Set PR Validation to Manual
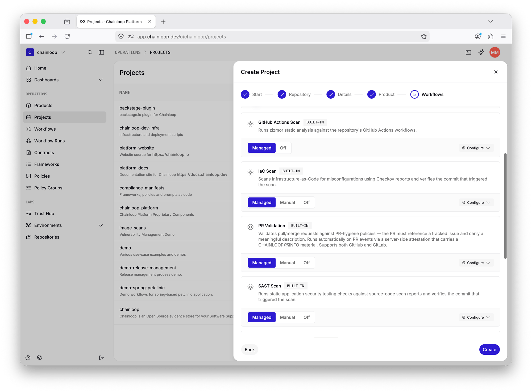The height and width of the screenshot is (392, 532). (x=287, y=263)
